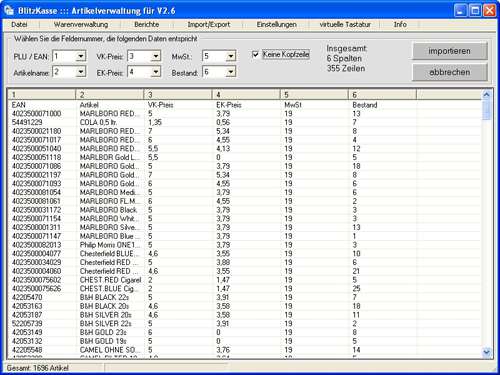Viewport: 500px width, 375px height.
Task: Click the 'Bestand' header row cell
Action: coord(365,105)
